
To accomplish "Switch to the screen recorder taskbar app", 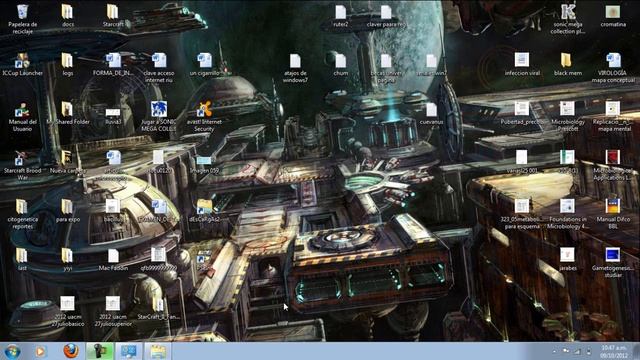I will pyautogui.click(x=100, y=351).
